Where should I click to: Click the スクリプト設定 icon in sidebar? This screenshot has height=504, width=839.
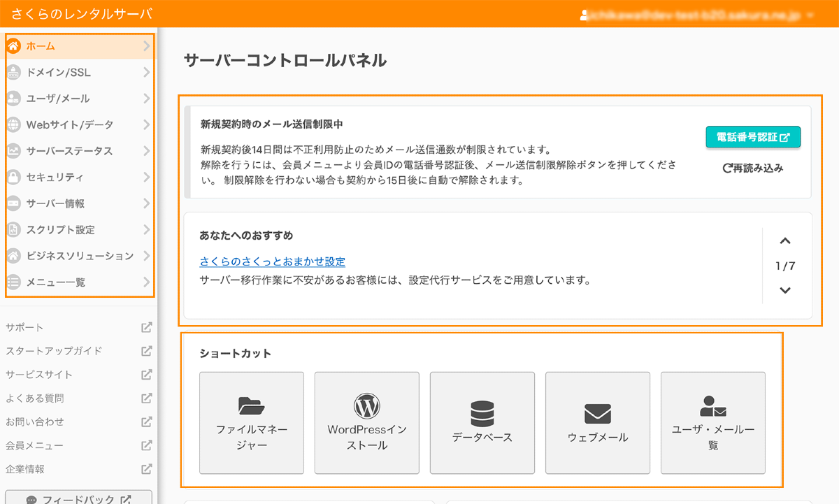pyautogui.click(x=14, y=229)
